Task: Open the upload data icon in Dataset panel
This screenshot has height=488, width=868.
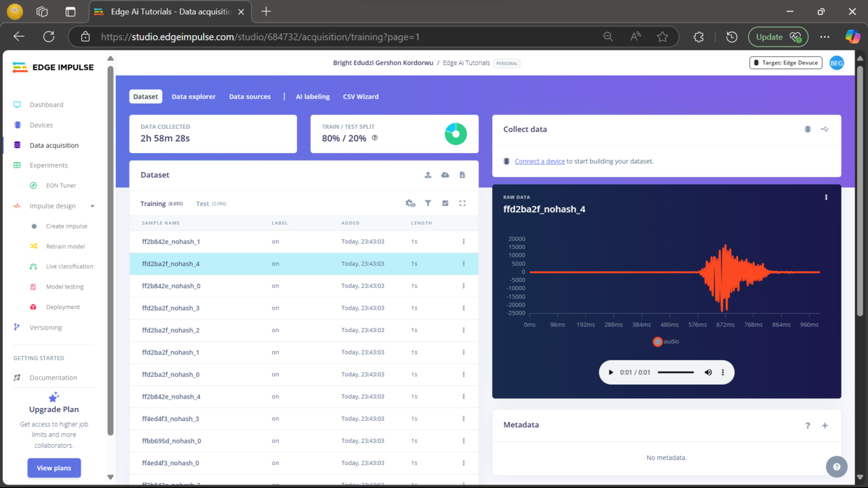Action: coord(428,175)
